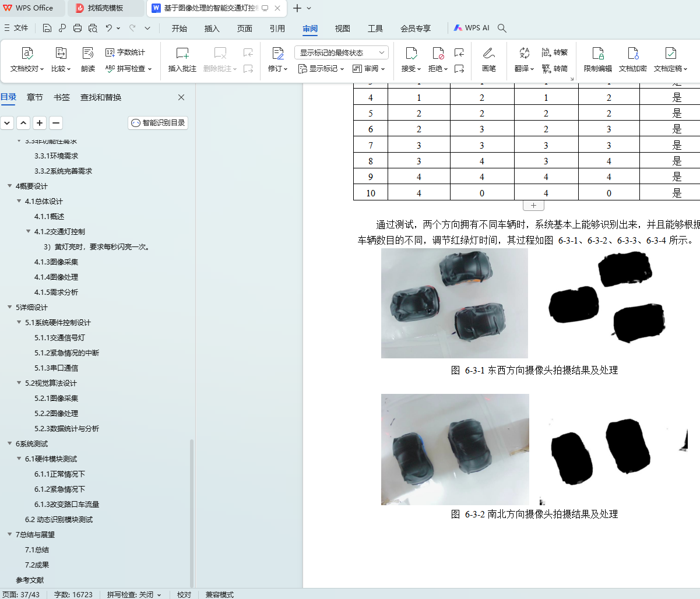Image resolution: width=700 pixels, height=599 pixels.
Task: Click the print preview icon
Action: click(x=93, y=28)
